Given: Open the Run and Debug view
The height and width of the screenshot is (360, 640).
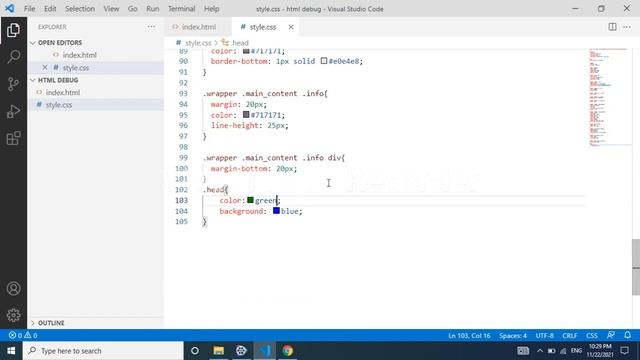Looking at the screenshot, I should 13,111.
